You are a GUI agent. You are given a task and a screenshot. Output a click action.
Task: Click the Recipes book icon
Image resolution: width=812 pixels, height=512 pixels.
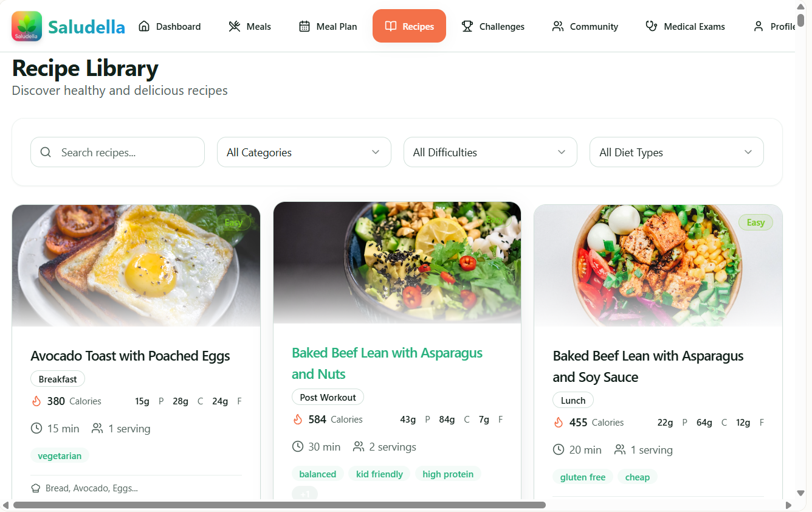(x=390, y=26)
